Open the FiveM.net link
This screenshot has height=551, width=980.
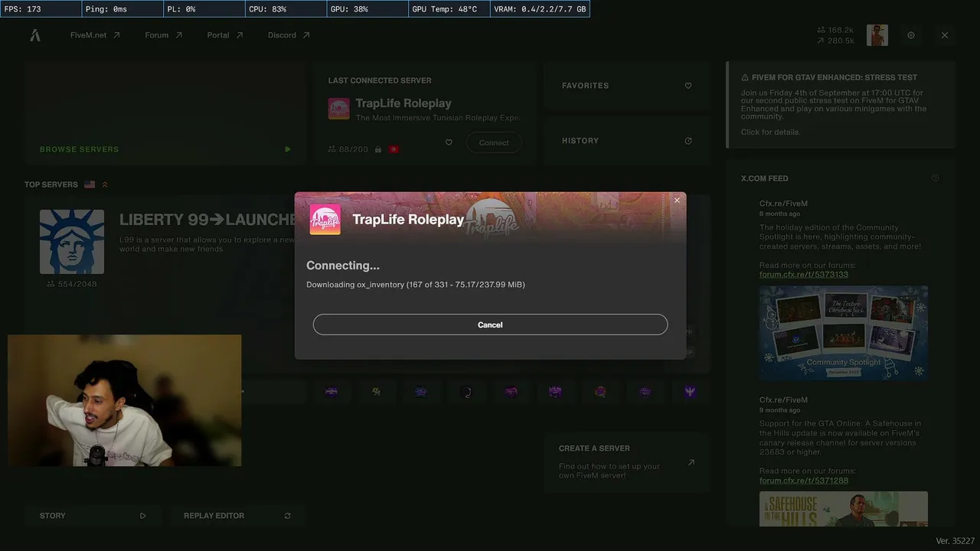tap(95, 35)
